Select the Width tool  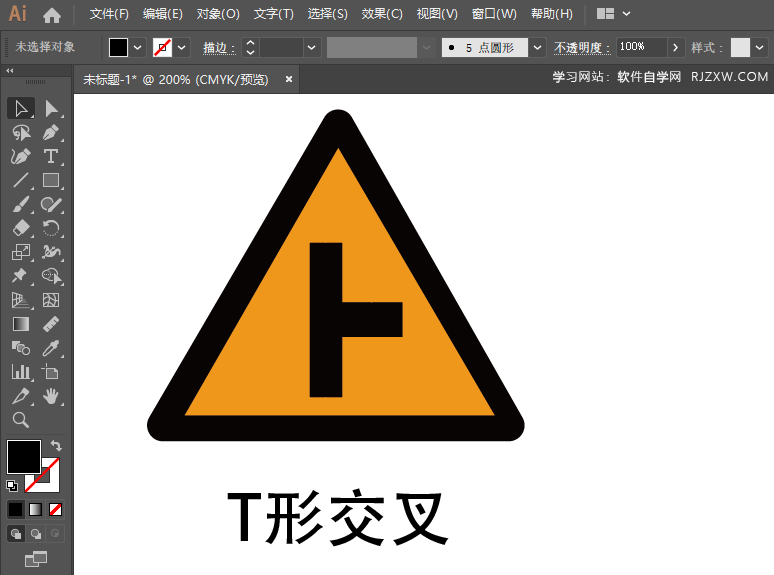pos(51,252)
